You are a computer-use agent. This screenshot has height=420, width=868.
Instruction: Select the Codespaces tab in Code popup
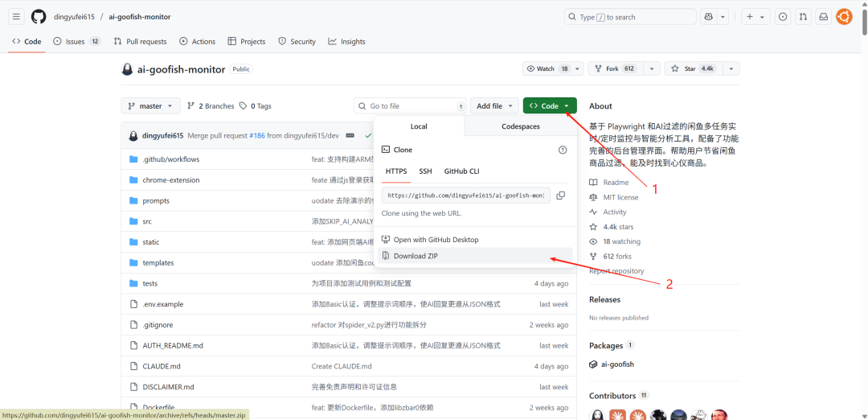coord(520,126)
